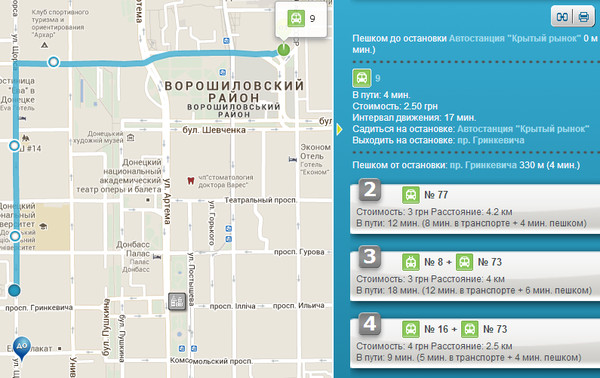This screenshot has height=378, width=600.
Task: Open the Автостанция "Крытый рынок" boarding stop link
Action: pyautogui.click(x=523, y=129)
